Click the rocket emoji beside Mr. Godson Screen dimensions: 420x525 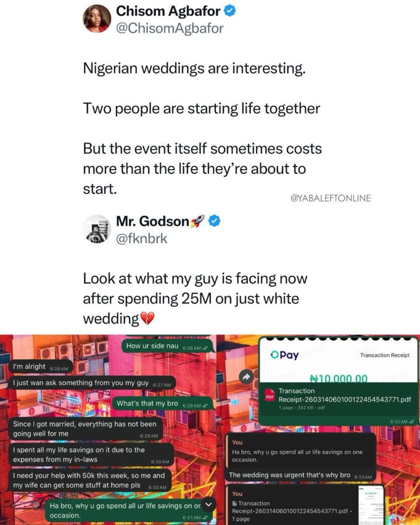click(x=197, y=221)
